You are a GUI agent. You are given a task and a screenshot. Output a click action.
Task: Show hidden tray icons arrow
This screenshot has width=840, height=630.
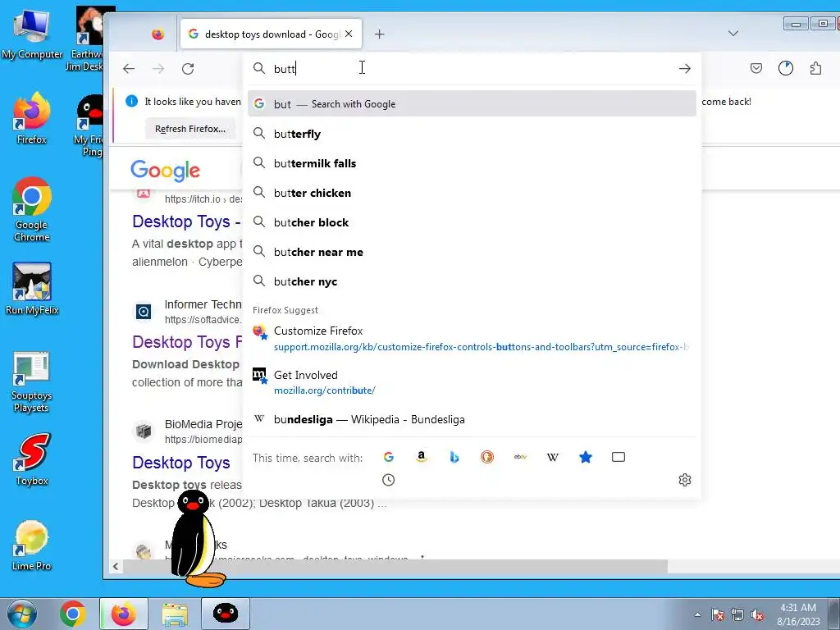(x=697, y=614)
